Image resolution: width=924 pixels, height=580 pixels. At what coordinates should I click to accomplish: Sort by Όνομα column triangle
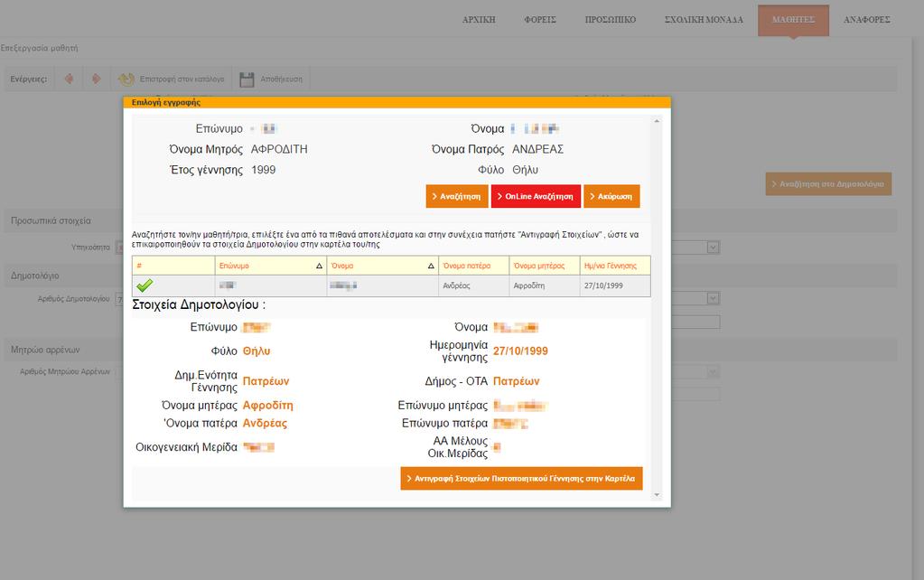tap(431, 266)
